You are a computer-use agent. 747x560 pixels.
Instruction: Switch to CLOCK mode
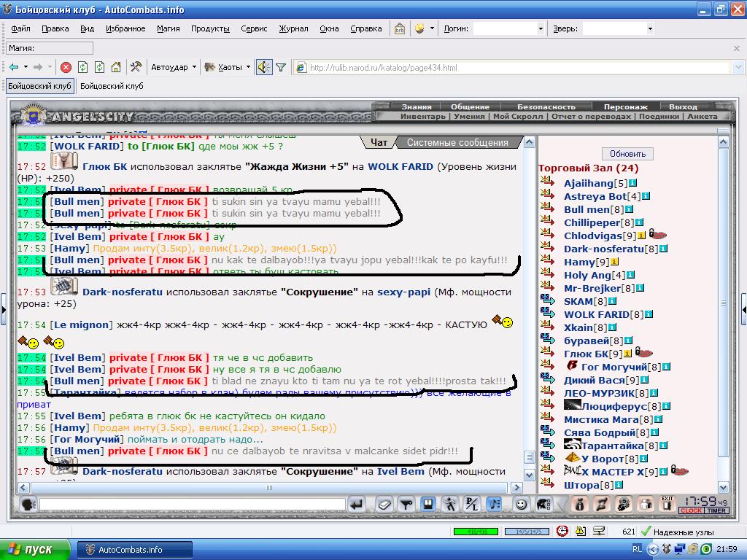691,510
